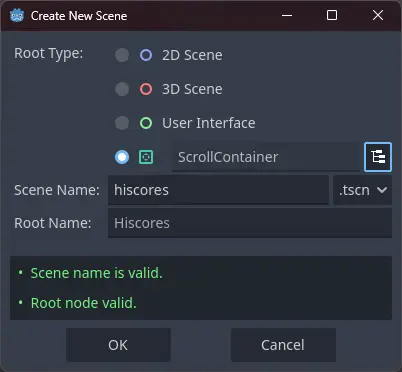Viewport: 402px width, 372px height.
Task: Click the 'Scene name is valid.' message
Action: click(x=97, y=273)
